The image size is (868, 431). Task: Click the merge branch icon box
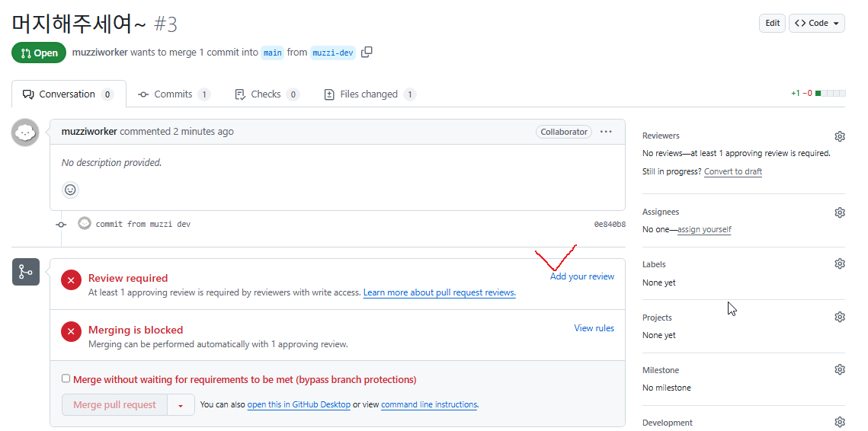[26, 272]
